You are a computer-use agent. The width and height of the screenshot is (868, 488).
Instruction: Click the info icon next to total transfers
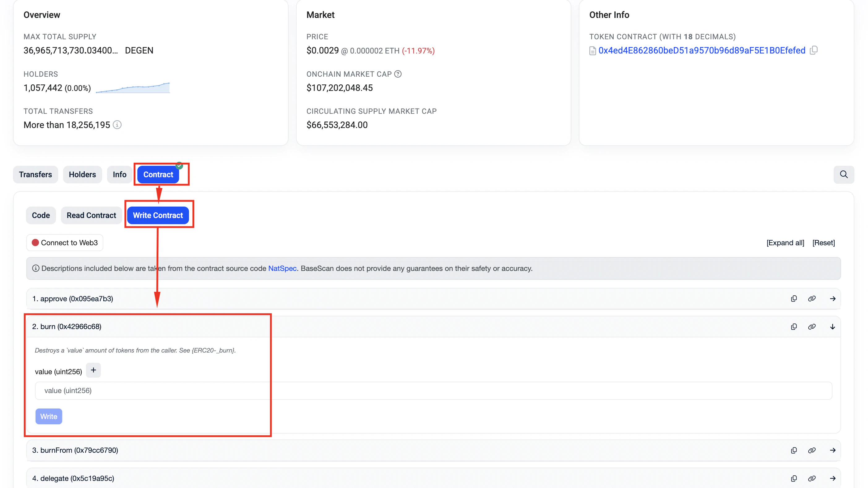click(x=117, y=125)
